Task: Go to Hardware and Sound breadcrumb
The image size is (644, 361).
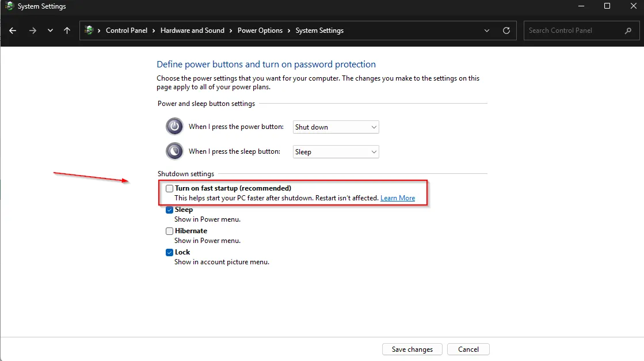Action: 192,30
